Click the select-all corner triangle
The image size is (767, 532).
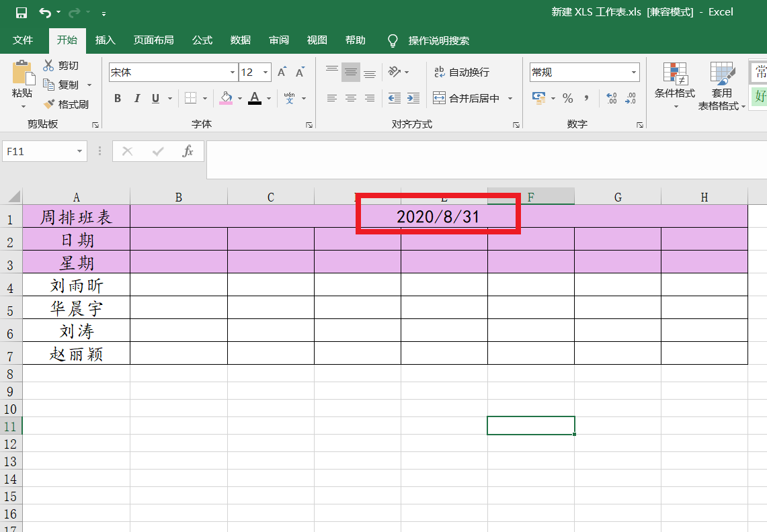tap(15, 197)
